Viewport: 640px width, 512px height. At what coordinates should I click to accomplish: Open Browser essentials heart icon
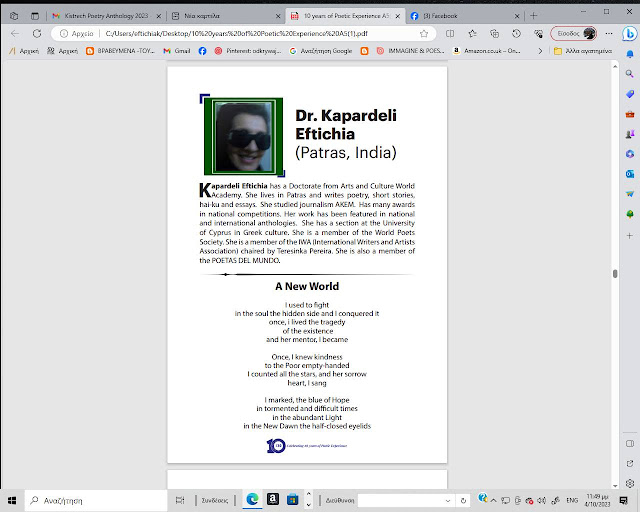pos(538,33)
